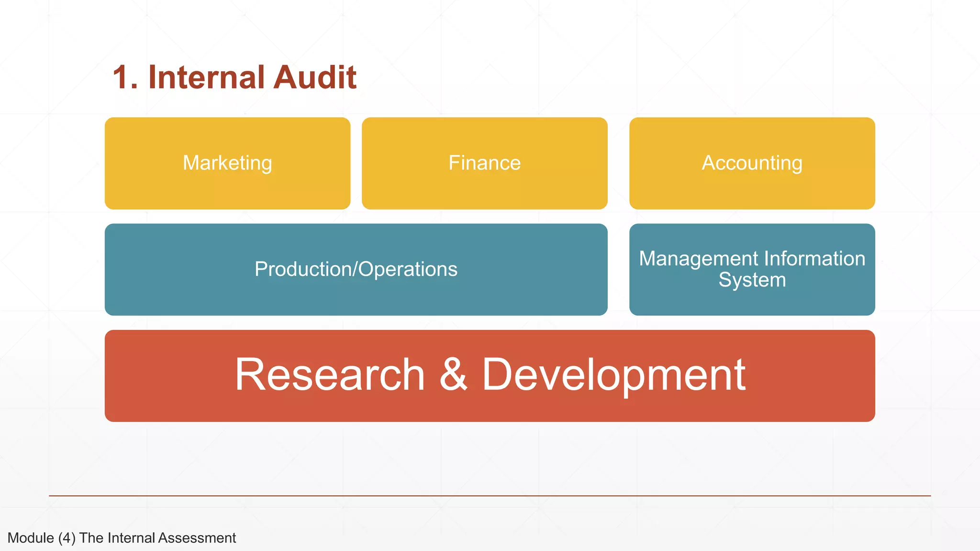Select the Marketing box

tap(227, 163)
